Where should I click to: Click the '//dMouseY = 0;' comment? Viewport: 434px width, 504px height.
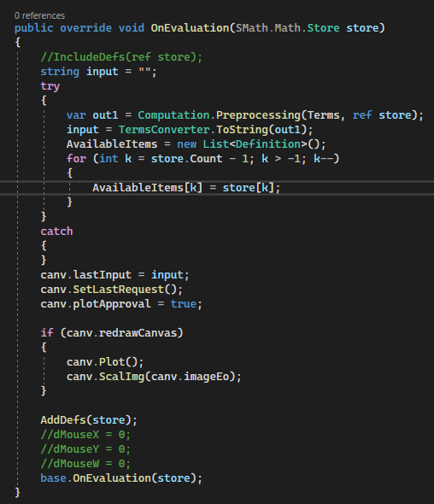pyautogui.click(x=85, y=449)
